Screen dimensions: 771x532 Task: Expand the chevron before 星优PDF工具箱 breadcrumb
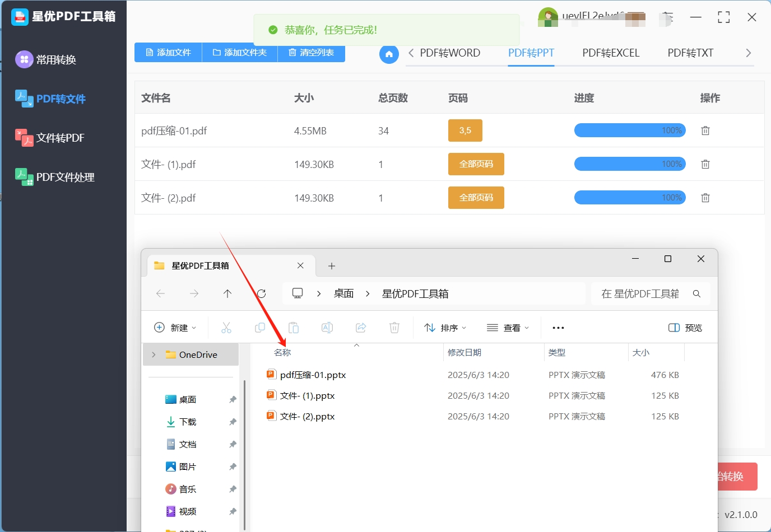click(368, 293)
